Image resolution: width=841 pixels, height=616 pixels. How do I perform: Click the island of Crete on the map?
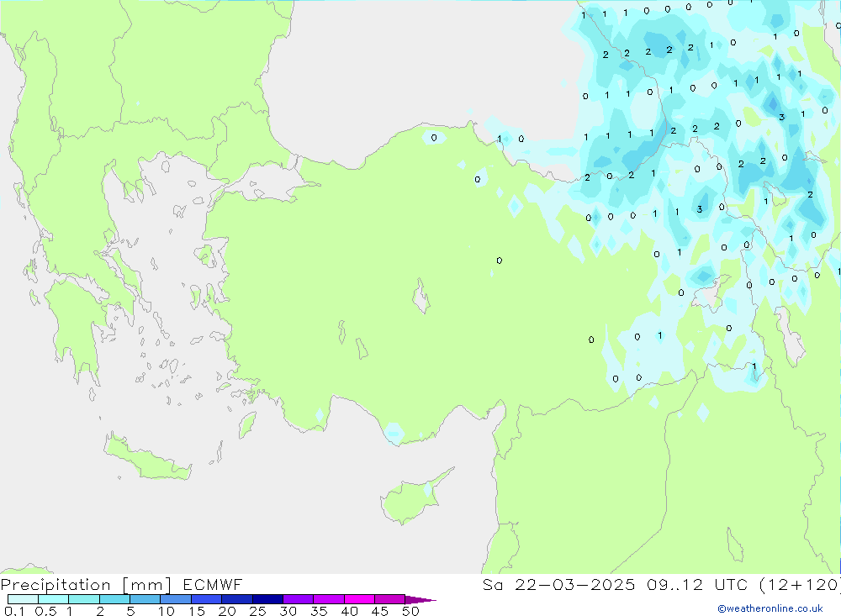(147, 460)
